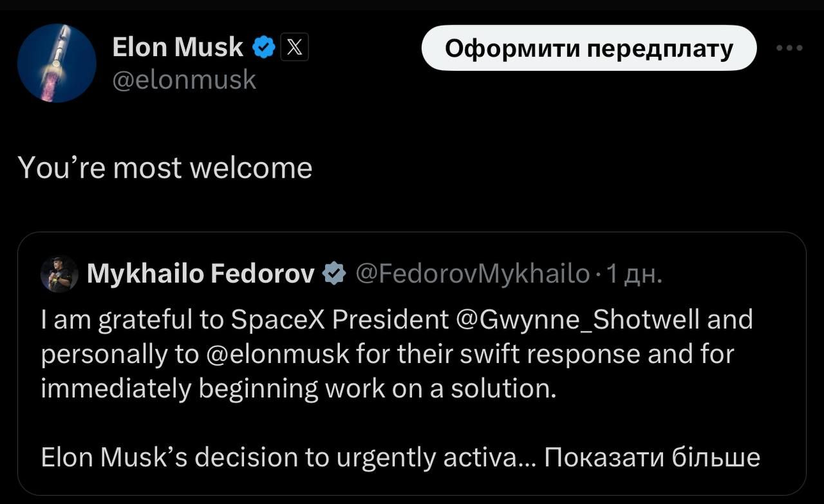
Task: Click Mykhailo Fedorov's profile avatar
Action: pos(59,273)
